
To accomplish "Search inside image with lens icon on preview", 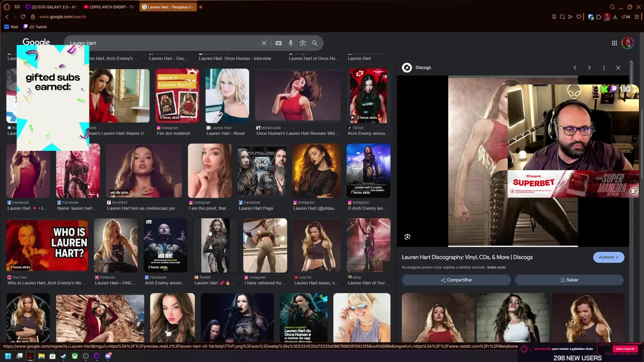I will pos(408,237).
